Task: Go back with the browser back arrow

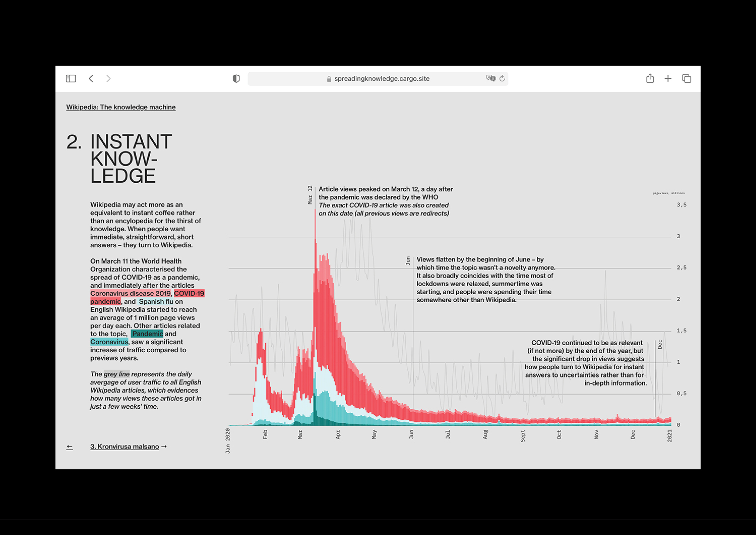Action: tap(91, 78)
